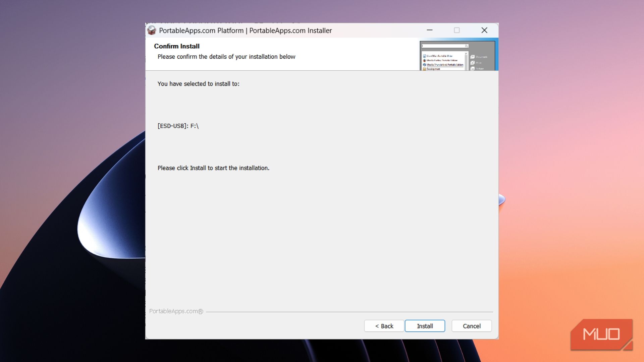
Task: Click 'Please confirm the details of your installation below'
Action: tap(226, 57)
